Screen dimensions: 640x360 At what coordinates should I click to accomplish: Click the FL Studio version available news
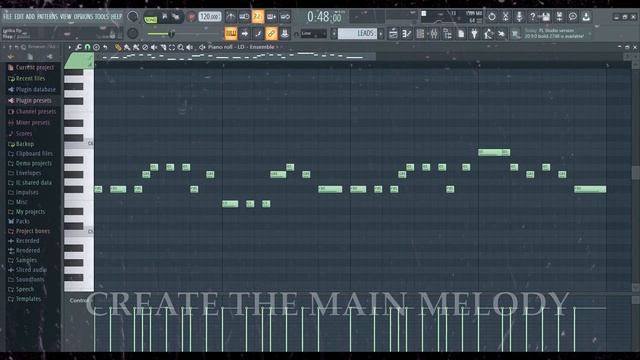point(555,33)
